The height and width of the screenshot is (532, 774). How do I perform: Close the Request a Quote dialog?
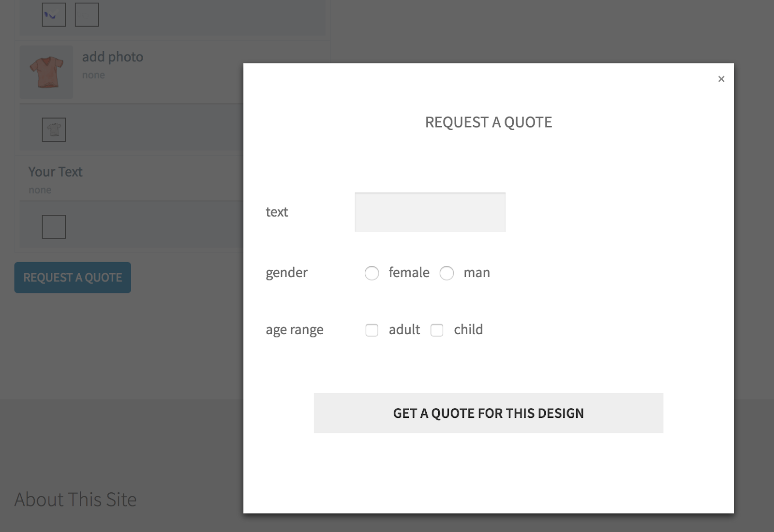click(721, 79)
